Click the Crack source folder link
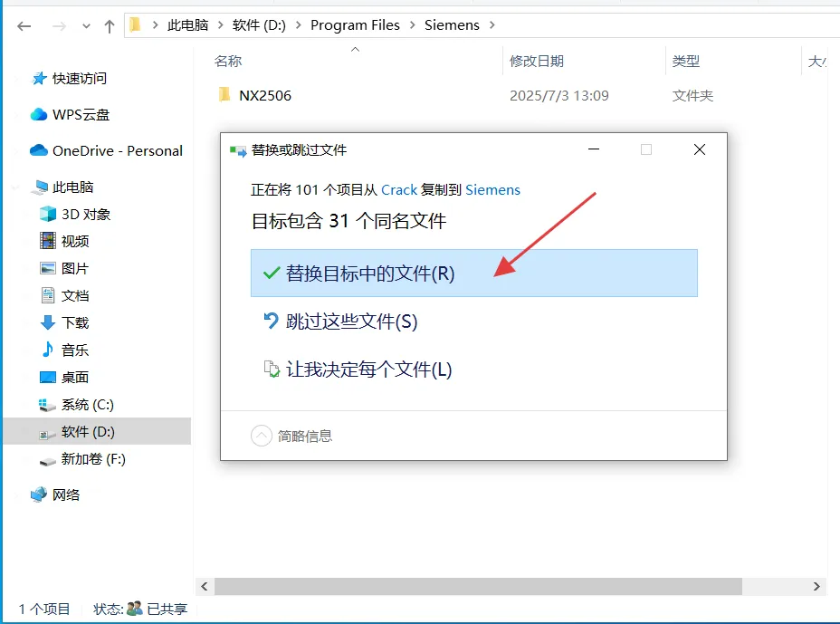 click(399, 190)
